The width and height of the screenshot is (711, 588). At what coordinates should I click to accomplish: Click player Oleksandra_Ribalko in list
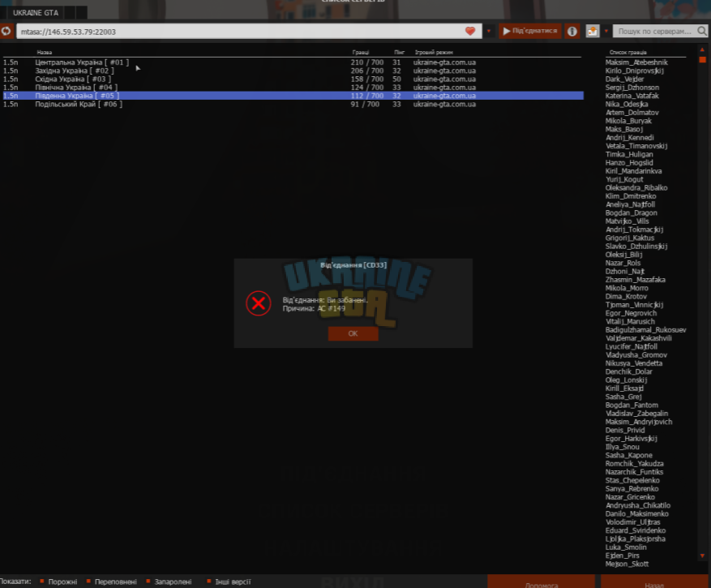(636, 188)
